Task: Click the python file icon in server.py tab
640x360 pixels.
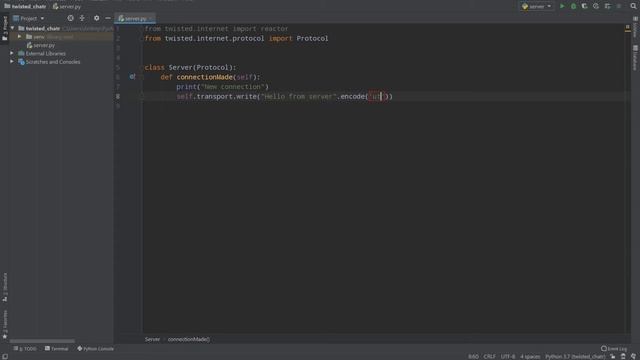Action: [121, 18]
